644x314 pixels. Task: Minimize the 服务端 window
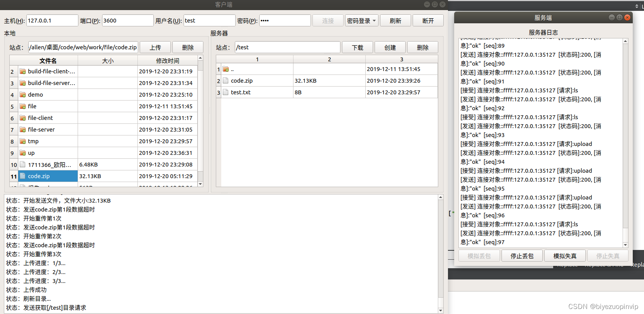click(x=612, y=17)
